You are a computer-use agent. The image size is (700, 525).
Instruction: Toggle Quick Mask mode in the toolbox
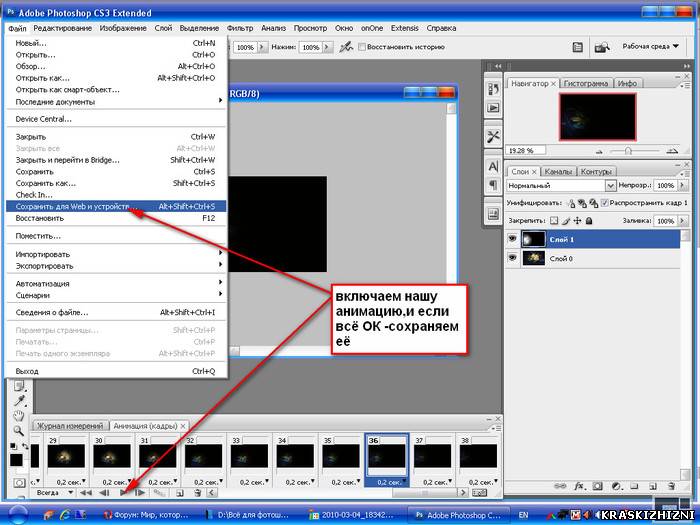click(19, 483)
